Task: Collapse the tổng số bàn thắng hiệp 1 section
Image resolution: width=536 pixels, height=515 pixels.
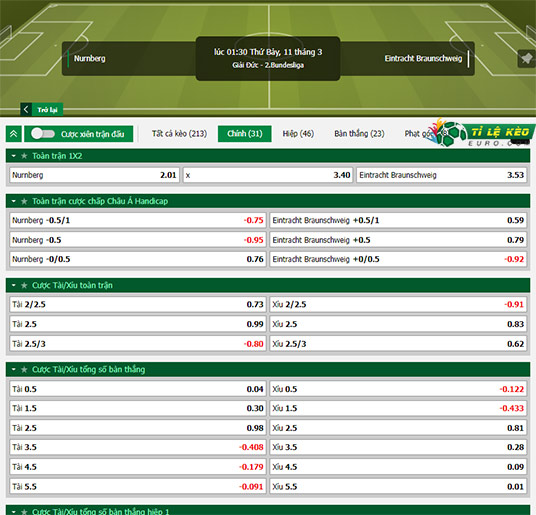Action: [x=14, y=512]
